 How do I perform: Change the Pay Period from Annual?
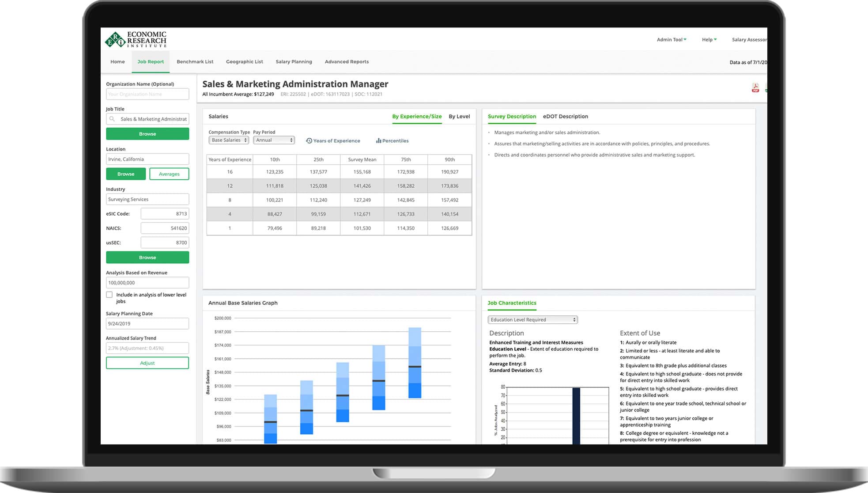[274, 140]
